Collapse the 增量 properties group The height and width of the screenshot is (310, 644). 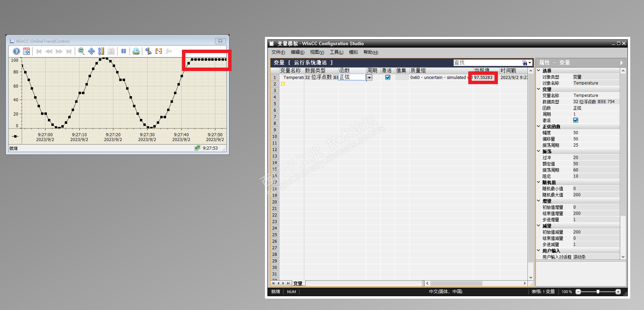[539, 201]
